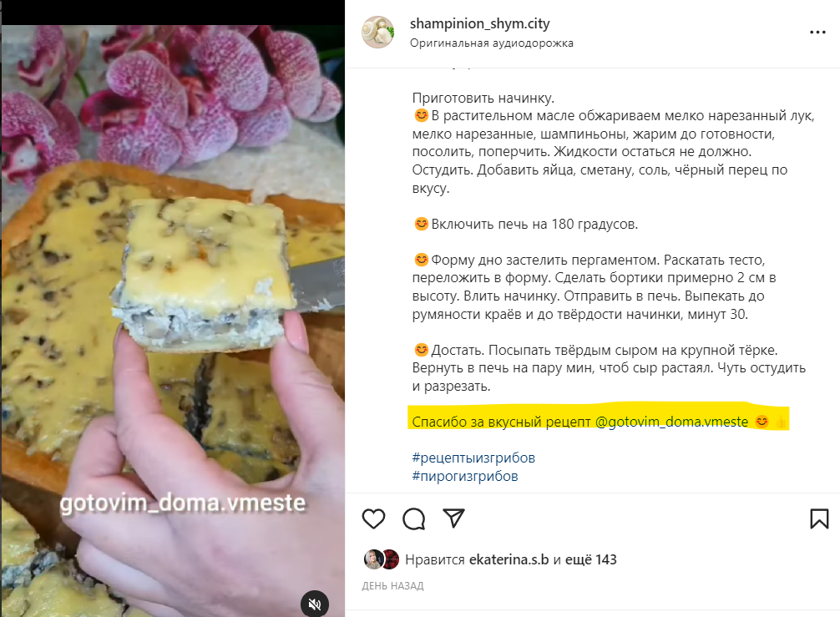Click the smiley emoji before Включить печь
Viewport: 840px width, 617px height.
422,224
